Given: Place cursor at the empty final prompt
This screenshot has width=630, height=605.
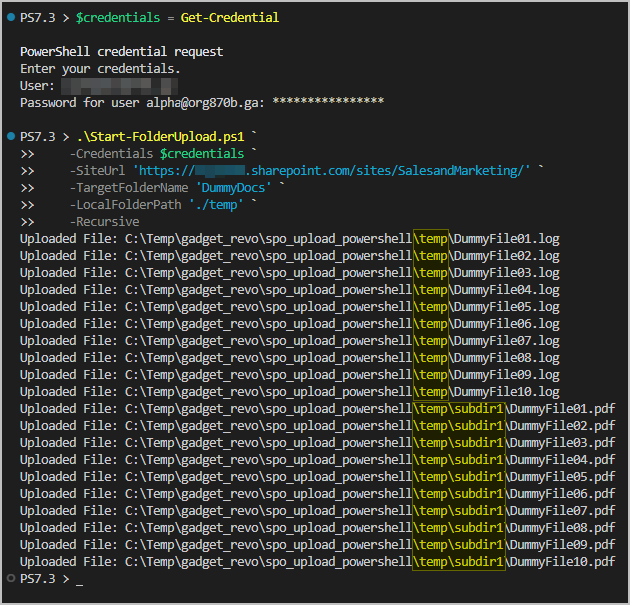Looking at the screenshot, I should pos(80,579).
